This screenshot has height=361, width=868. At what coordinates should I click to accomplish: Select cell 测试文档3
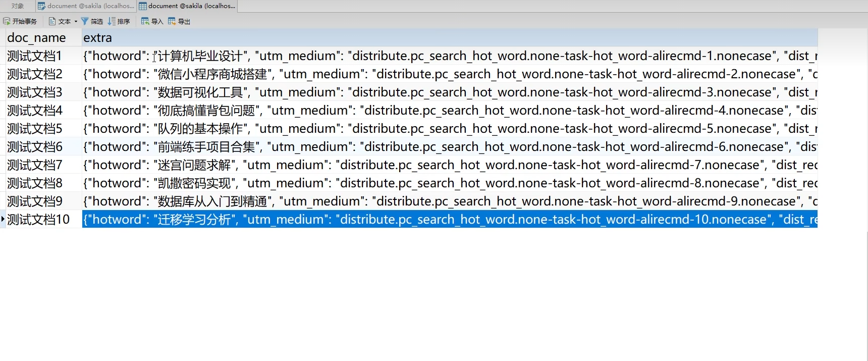click(x=44, y=92)
